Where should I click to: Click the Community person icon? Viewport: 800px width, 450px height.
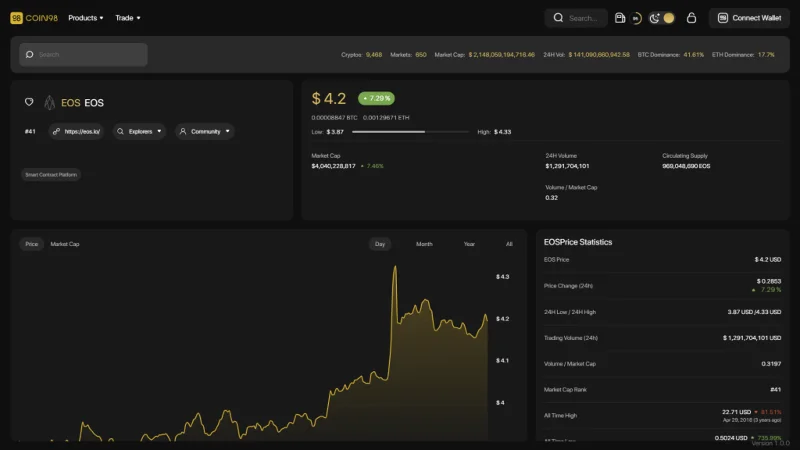click(183, 132)
